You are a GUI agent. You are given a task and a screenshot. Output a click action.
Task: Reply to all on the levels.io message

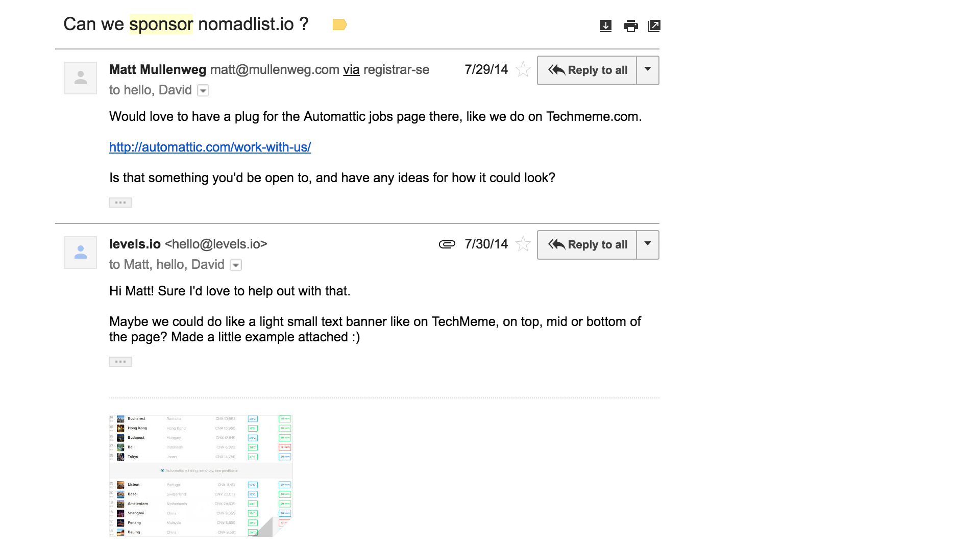587,244
